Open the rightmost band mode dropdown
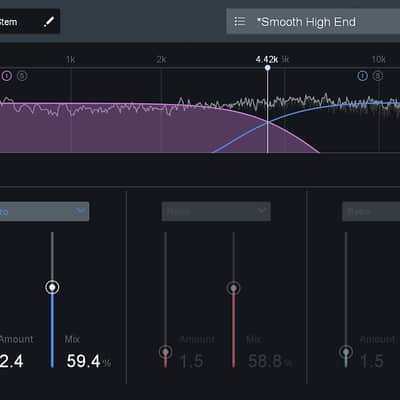The height and width of the screenshot is (400, 400). click(x=371, y=211)
